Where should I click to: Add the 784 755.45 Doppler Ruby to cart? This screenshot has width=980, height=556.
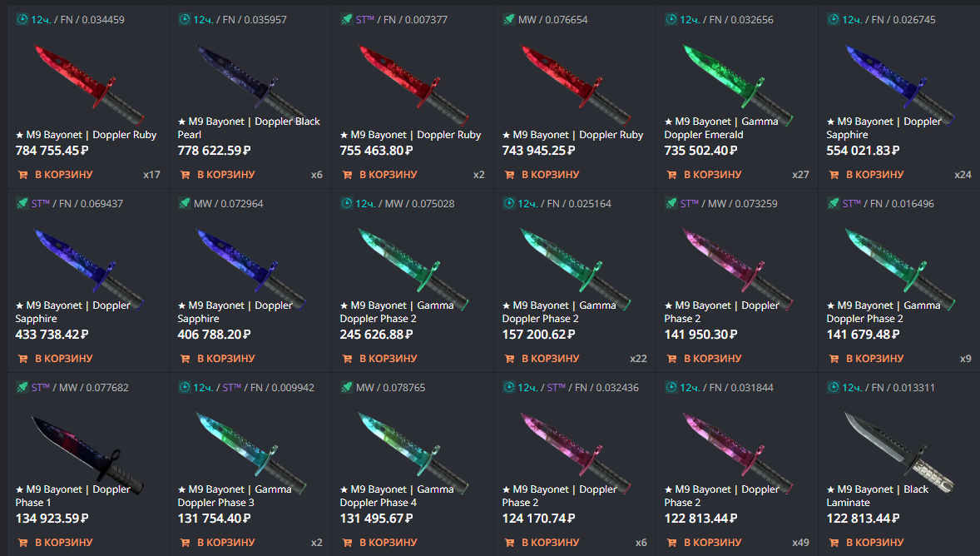55,175
